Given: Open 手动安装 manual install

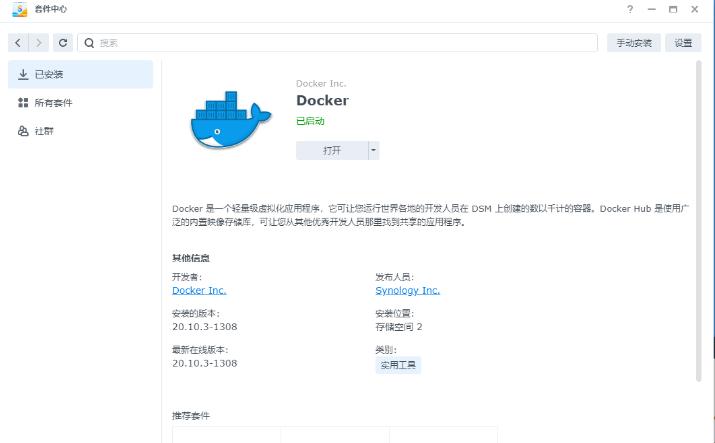Looking at the screenshot, I should click(x=633, y=43).
